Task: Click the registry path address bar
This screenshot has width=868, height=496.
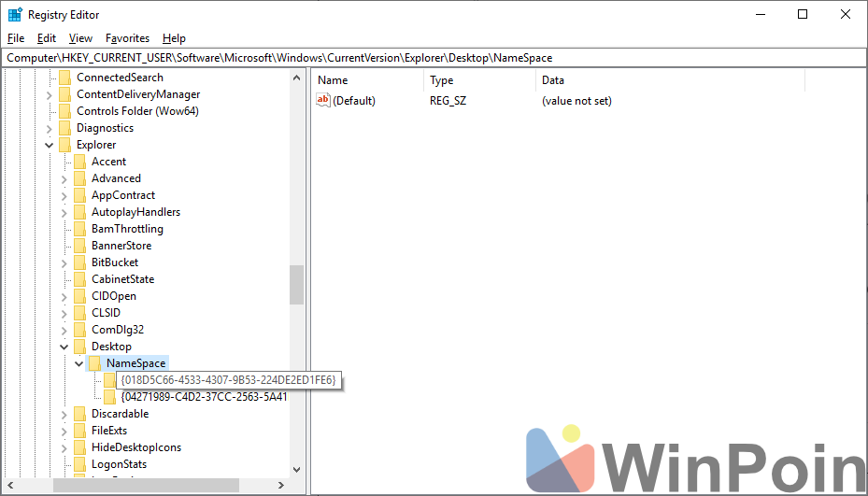Action: 434,58
